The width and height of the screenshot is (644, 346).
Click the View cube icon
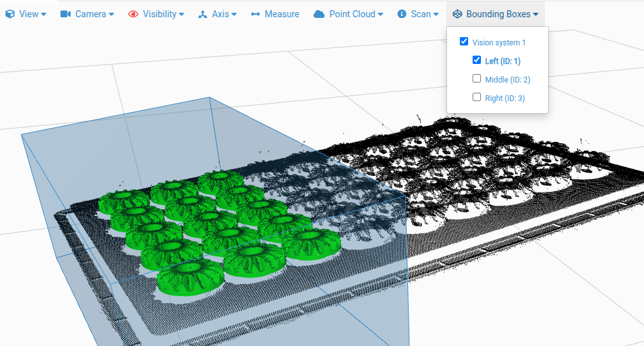click(x=10, y=14)
